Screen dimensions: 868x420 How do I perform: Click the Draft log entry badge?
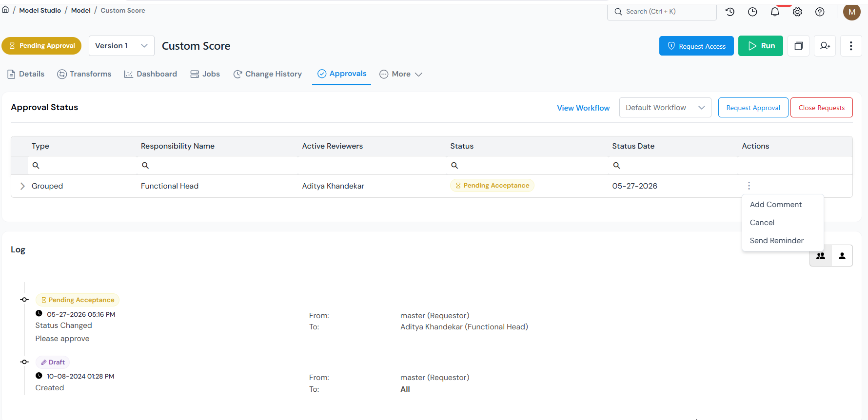point(53,363)
